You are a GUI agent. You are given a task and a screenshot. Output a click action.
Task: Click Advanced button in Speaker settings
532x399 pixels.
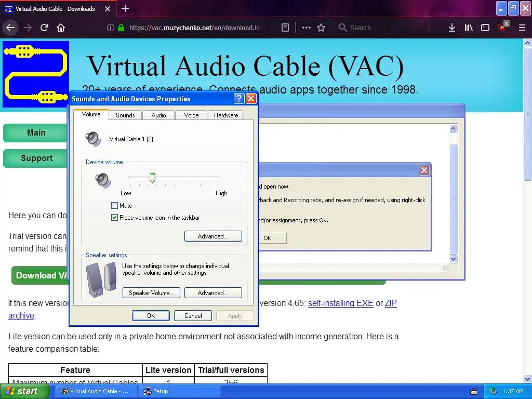coord(213,293)
